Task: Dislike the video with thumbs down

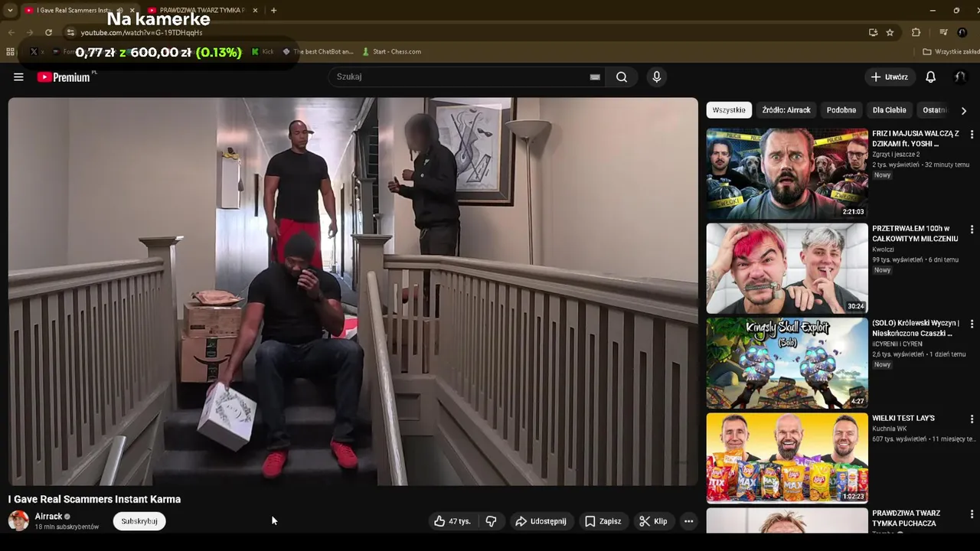Action: pyautogui.click(x=491, y=521)
